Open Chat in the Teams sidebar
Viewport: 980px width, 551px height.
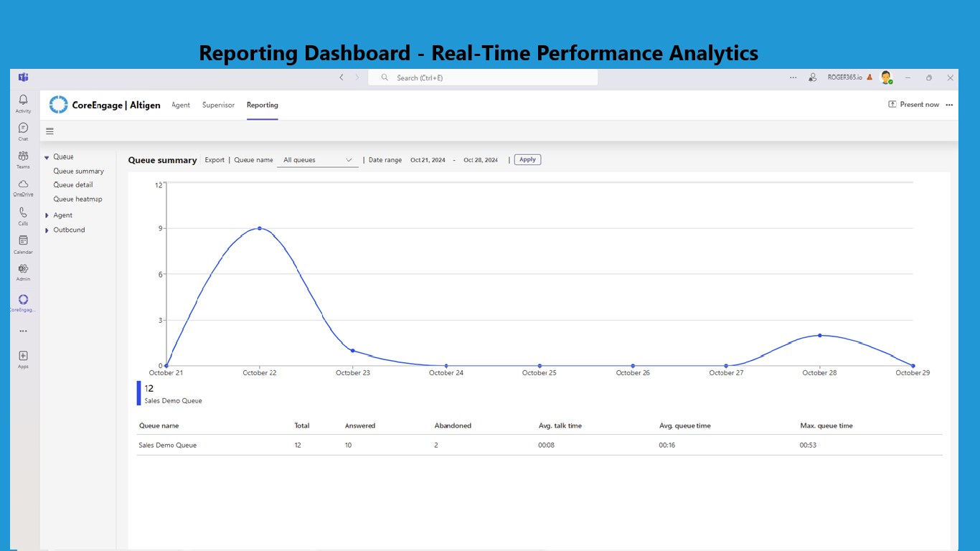pos(23,131)
